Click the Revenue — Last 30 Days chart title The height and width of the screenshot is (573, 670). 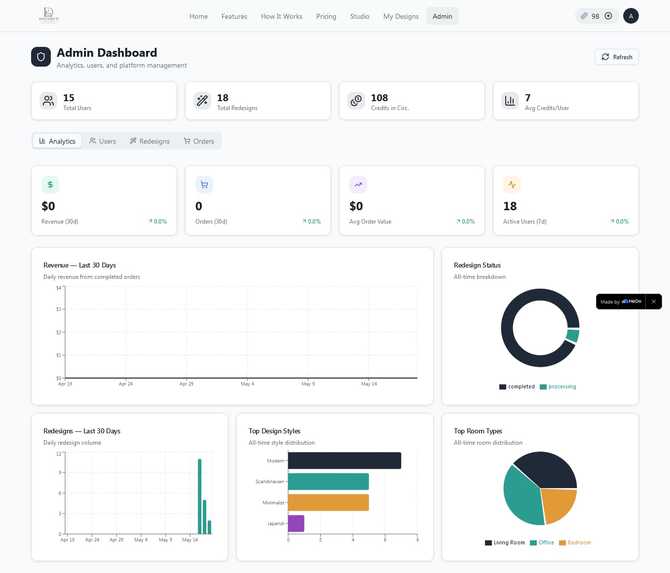[79, 265]
